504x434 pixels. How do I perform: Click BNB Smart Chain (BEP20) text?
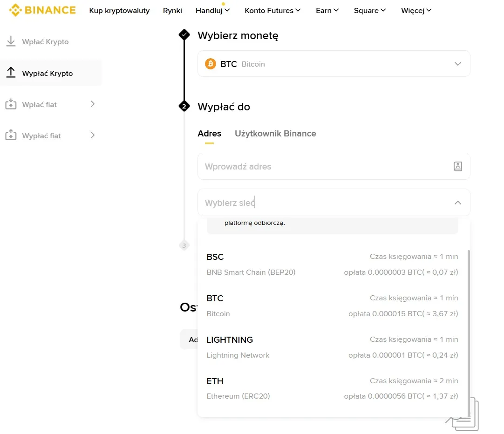pyautogui.click(x=251, y=272)
